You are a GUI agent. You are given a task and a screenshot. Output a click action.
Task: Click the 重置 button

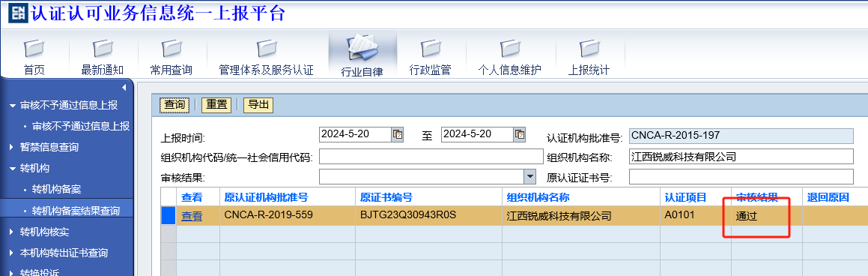pos(216,105)
